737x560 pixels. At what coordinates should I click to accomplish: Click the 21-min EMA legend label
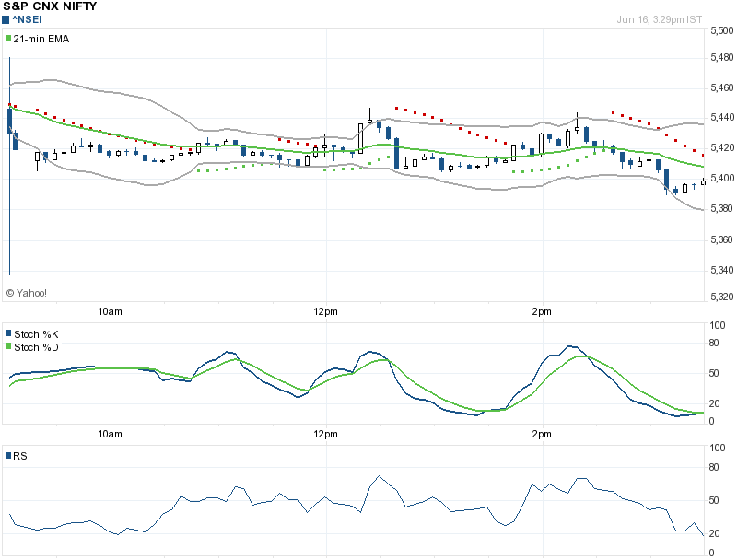[41, 39]
